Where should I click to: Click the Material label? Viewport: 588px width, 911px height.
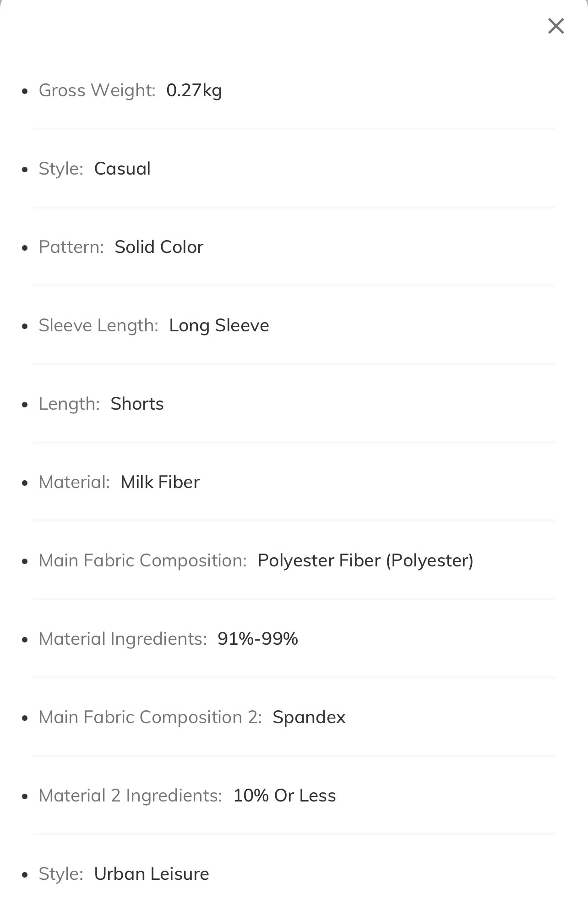pyautogui.click(x=74, y=482)
